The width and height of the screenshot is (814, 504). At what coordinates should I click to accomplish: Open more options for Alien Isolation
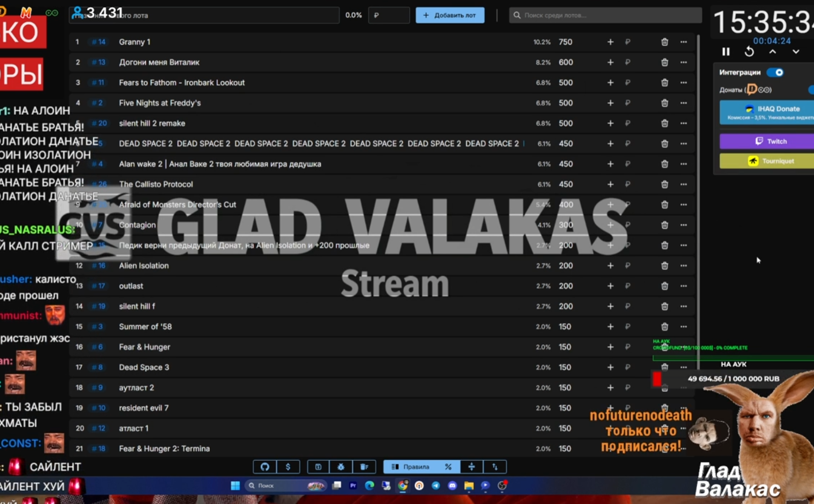click(x=684, y=266)
